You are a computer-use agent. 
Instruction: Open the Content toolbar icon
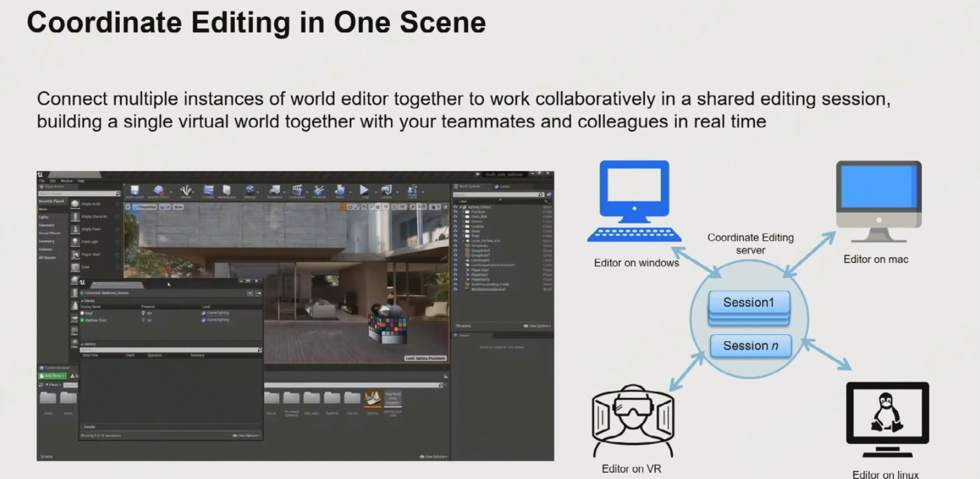(209, 190)
